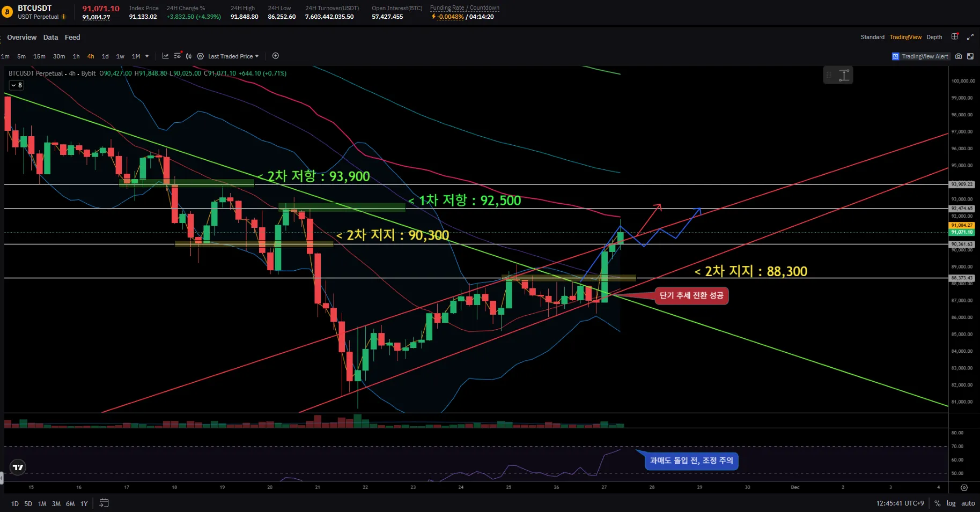Expand more timeframe options arrow after 1M
The width and height of the screenshot is (980, 512).
pyautogui.click(x=147, y=56)
